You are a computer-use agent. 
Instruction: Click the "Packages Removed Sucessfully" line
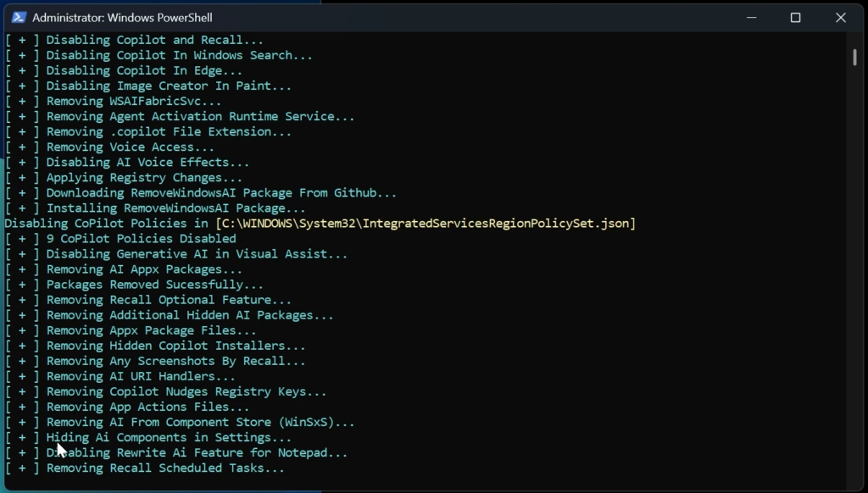[154, 285]
